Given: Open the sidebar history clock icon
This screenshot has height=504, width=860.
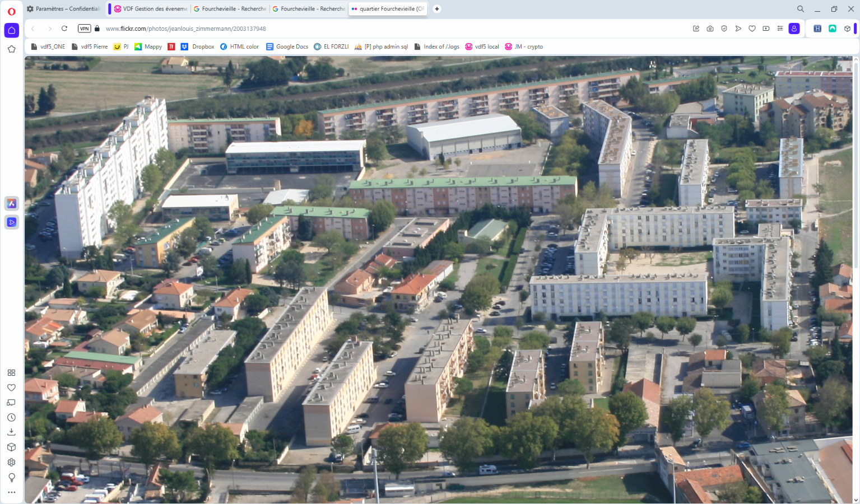Looking at the screenshot, I should pos(11,417).
